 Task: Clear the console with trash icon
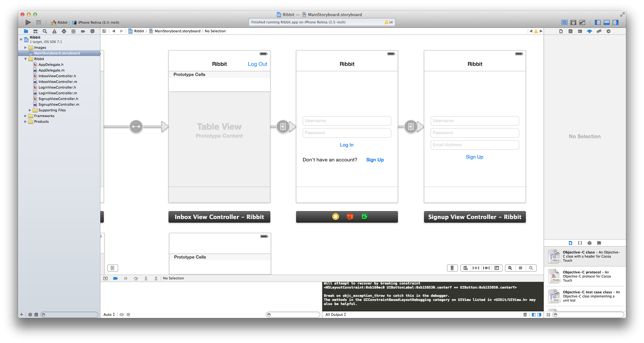(x=525, y=315)
